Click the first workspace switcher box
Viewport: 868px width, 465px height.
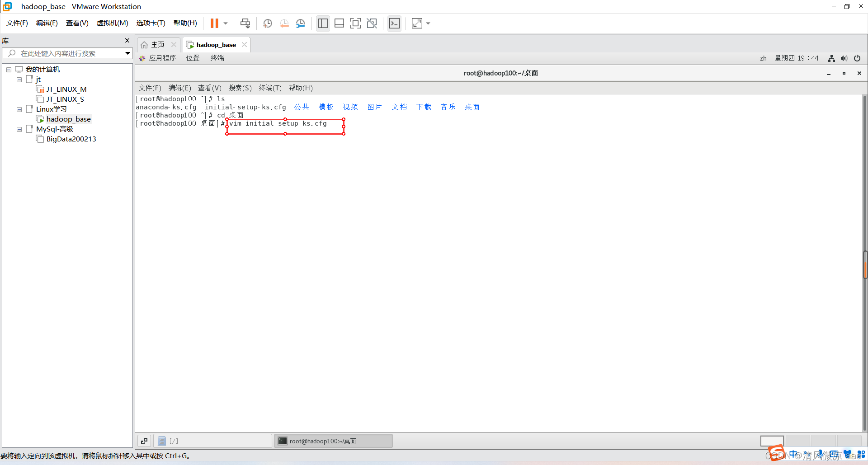point(772,441)
